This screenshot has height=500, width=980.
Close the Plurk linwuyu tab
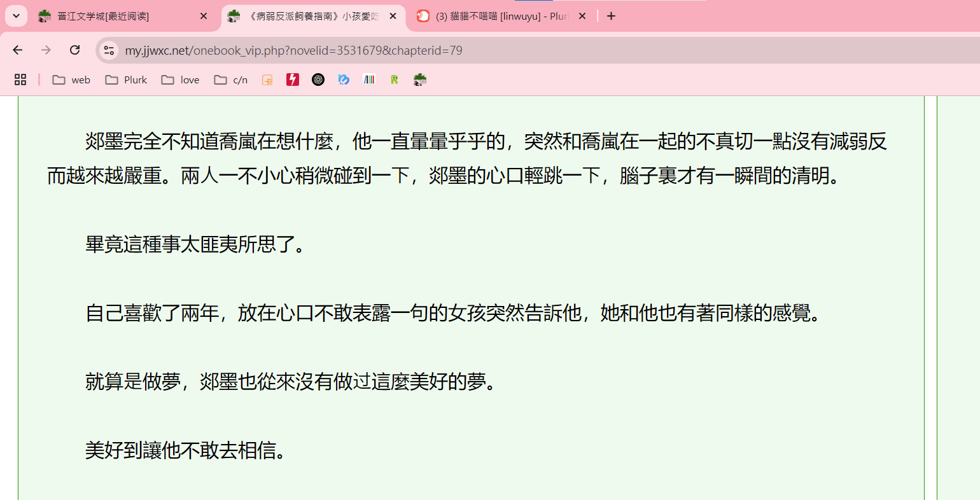(582, 16)
